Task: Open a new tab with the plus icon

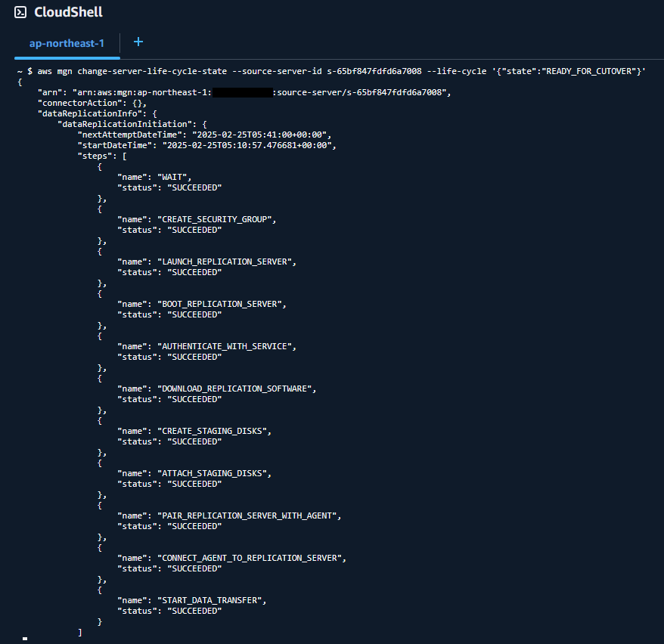Action: point(138,42)
